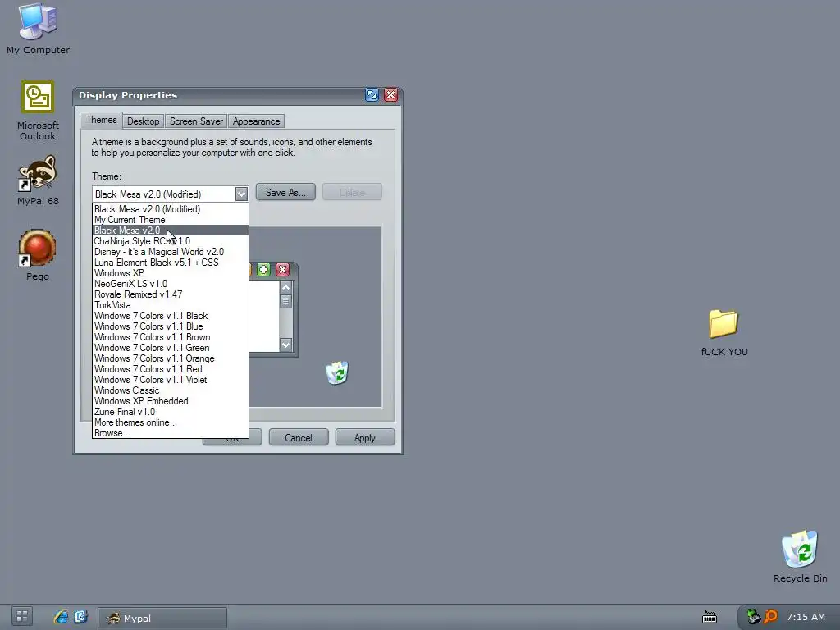Pick Disney - It's a Magical World v2.0

[171, 252]
